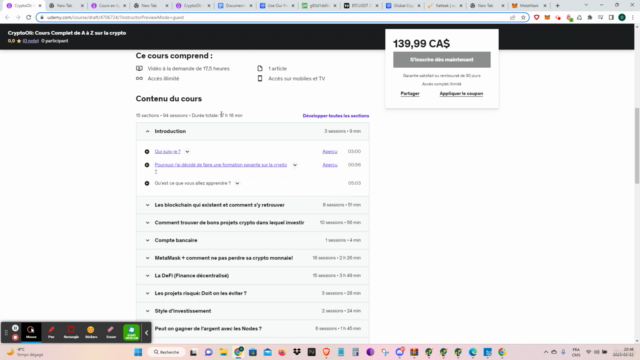Open the Stickers tool
Image resolution: width=640 pixels, height=360 pixels.
[x=91, y=332]
